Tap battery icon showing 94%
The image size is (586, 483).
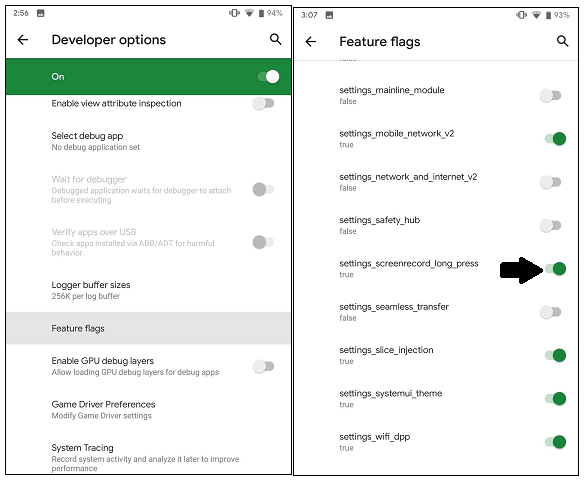point(261,13)
